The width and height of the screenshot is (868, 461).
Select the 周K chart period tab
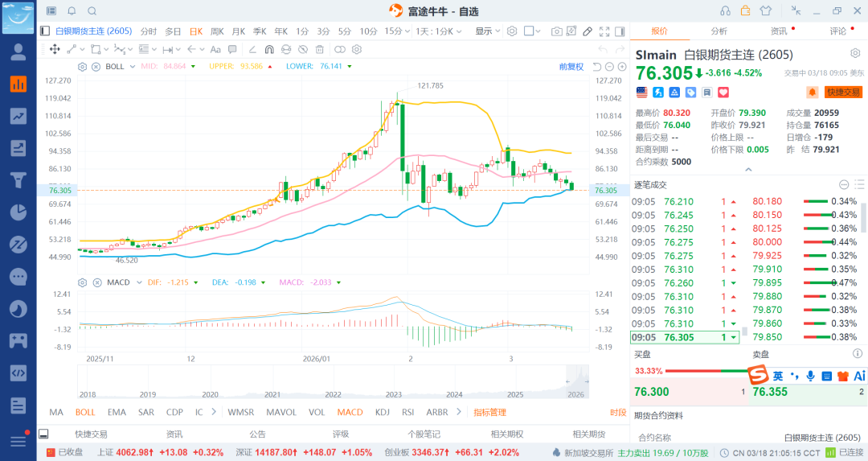pos(217,31)
